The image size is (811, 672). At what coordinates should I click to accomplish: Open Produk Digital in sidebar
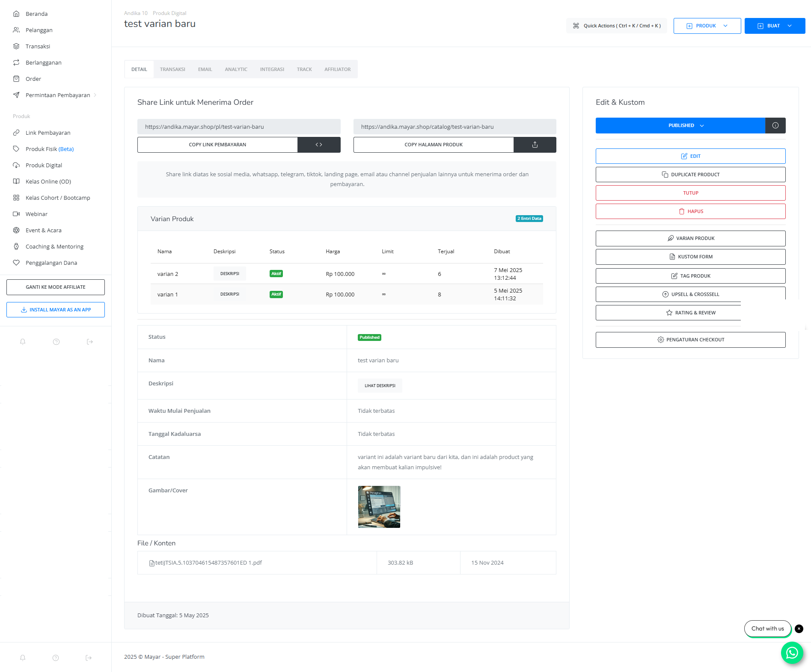click(44, 165)
